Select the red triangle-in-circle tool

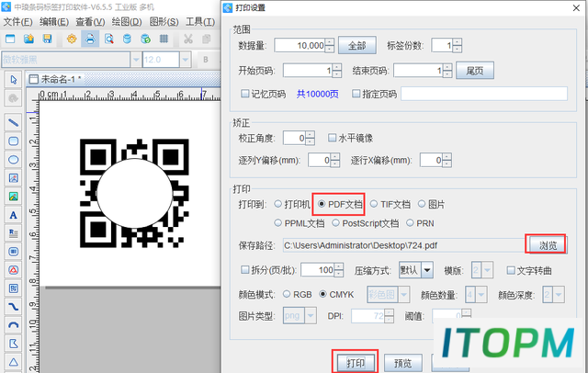click(14, 270)
